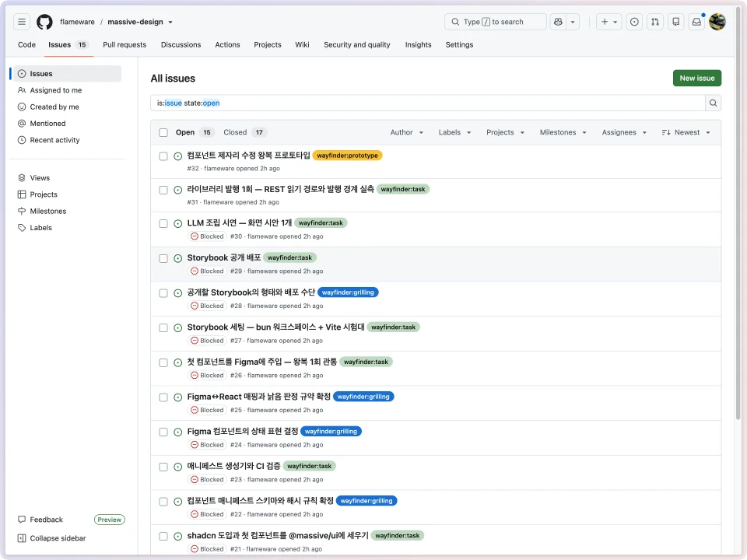Show Closed 17 issues
The height and width of the screenshot is (560, 747).
(245, 132)
